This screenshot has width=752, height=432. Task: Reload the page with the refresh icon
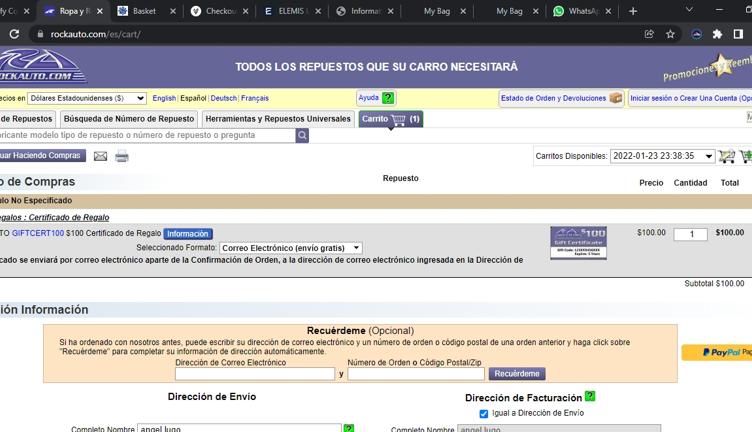click(x=14, y=34)
